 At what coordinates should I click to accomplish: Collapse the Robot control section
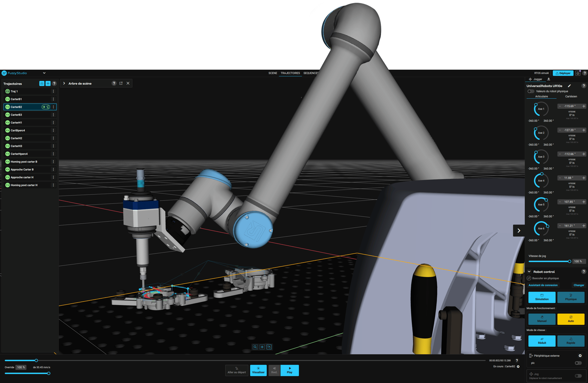tap(529, 272)
